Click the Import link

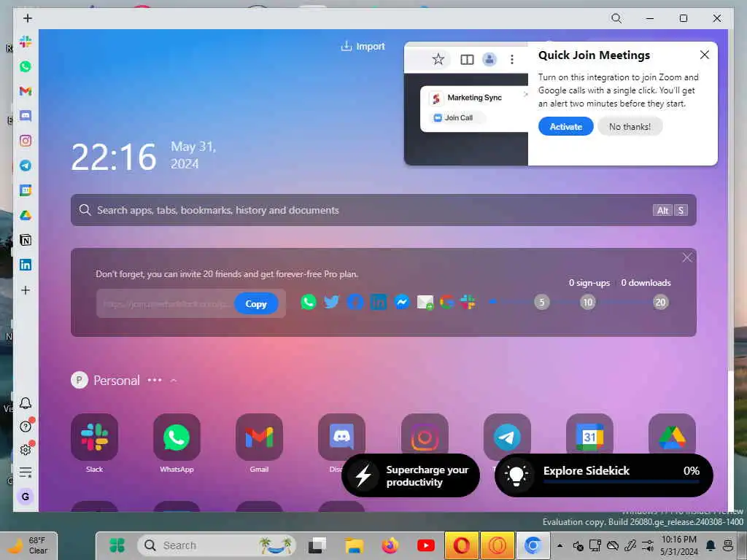pos(363,46)
